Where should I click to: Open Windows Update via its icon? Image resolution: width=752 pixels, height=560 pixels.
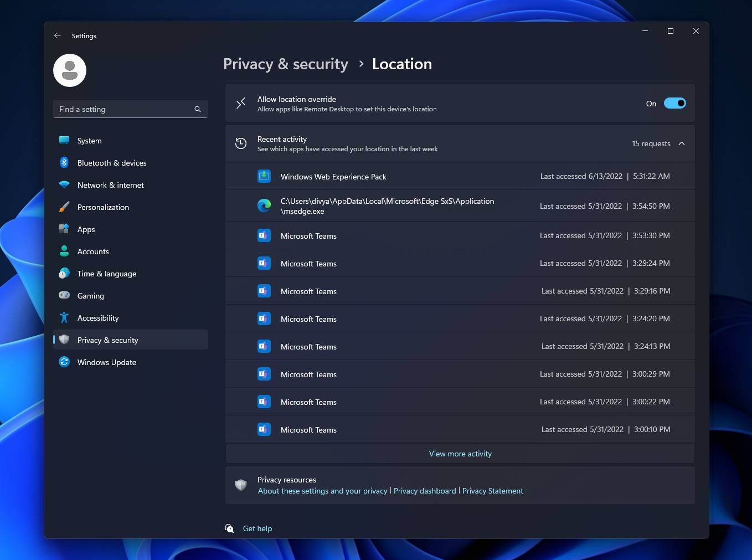(x=64, y=362)
